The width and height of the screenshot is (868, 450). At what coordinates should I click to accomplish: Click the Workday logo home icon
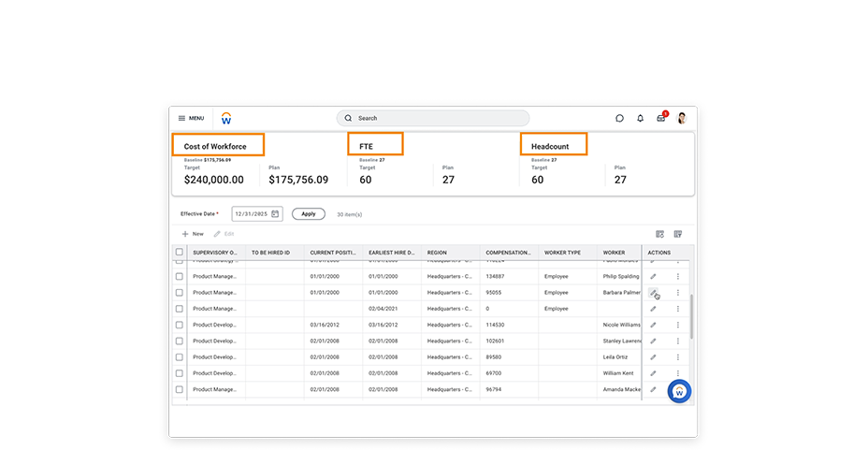(x=226, y=119)
